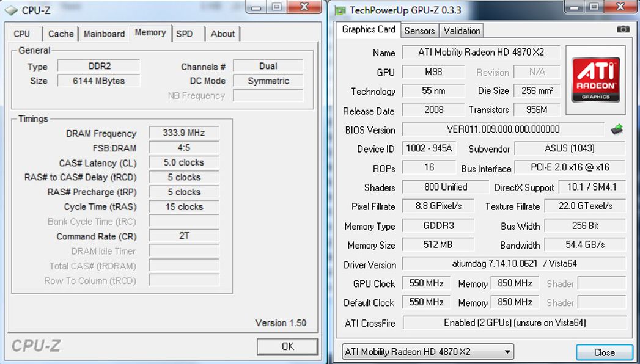640x364 pixels.
Task: Click the Pixel Fillrate value 8.8 GPixel/s
Action: (x=438, y=206)
